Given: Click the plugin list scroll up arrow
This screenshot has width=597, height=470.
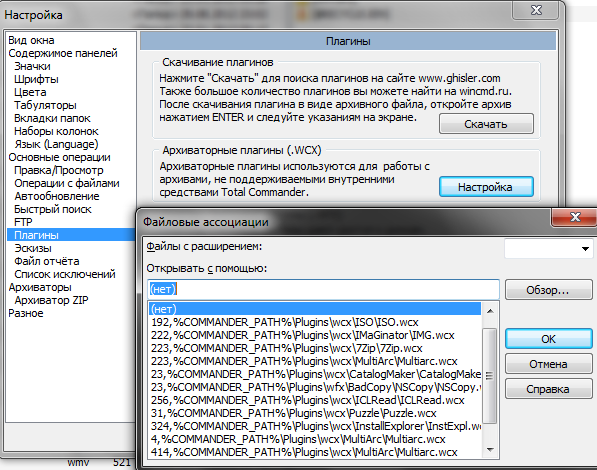Looking at the screenshot, I should coord(490,311).
